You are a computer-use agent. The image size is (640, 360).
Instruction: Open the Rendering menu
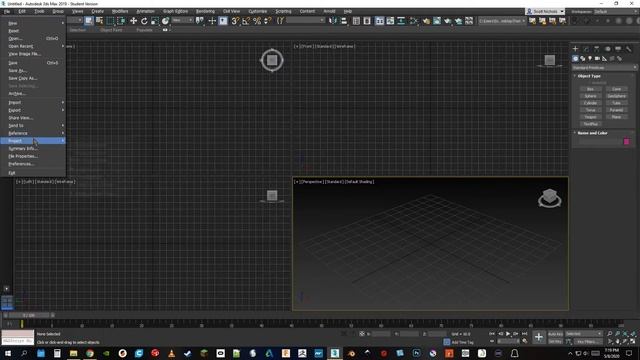[205, 11]
